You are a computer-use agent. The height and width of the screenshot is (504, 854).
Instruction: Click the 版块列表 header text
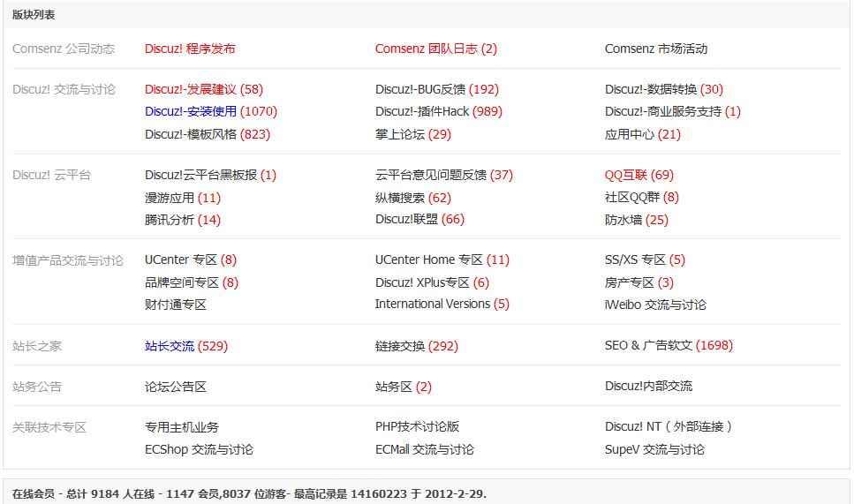coord(34,15)
